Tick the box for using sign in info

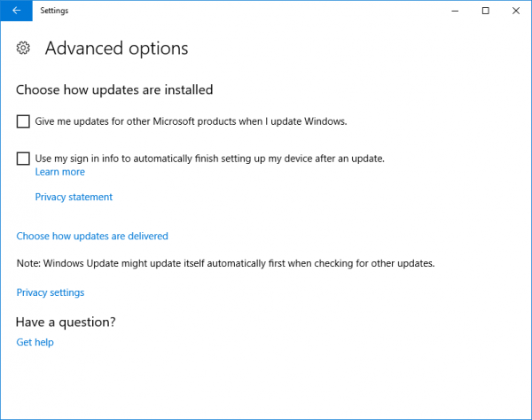pos(23,159)
